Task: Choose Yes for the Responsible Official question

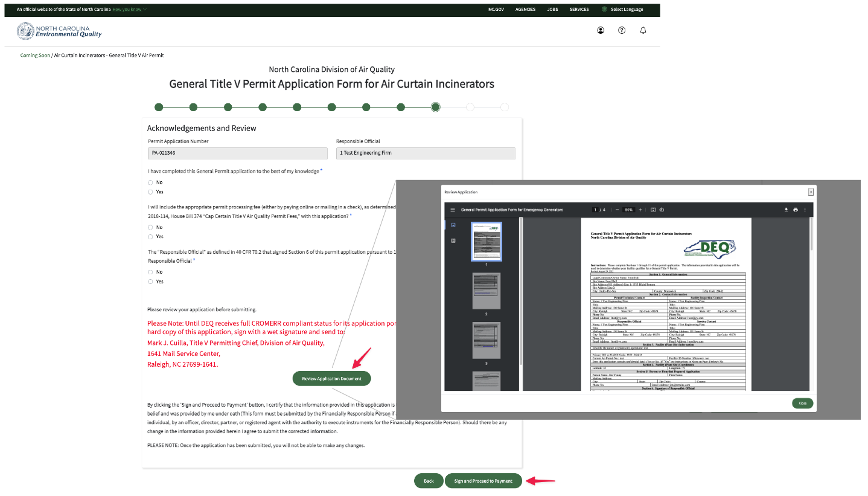Action: pos(150,281)
